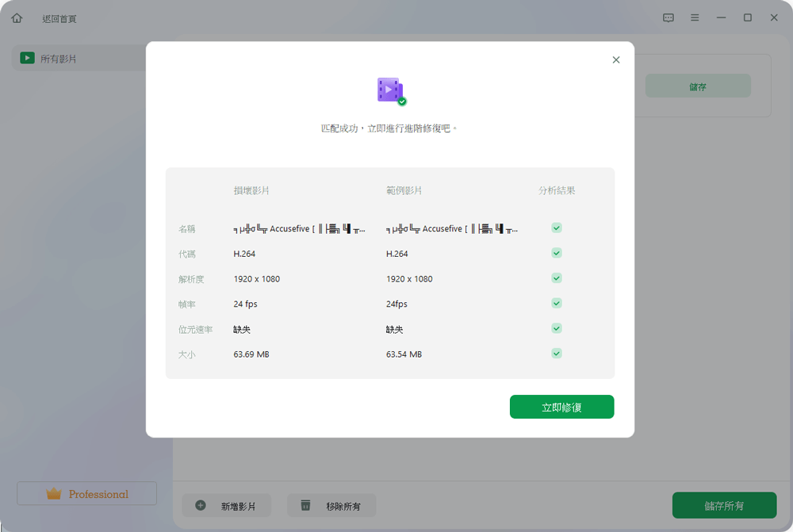Viewport: 793px width, 532px height.
Task: Click the 名稱 analysis checkmark
Action: point(557,228)
